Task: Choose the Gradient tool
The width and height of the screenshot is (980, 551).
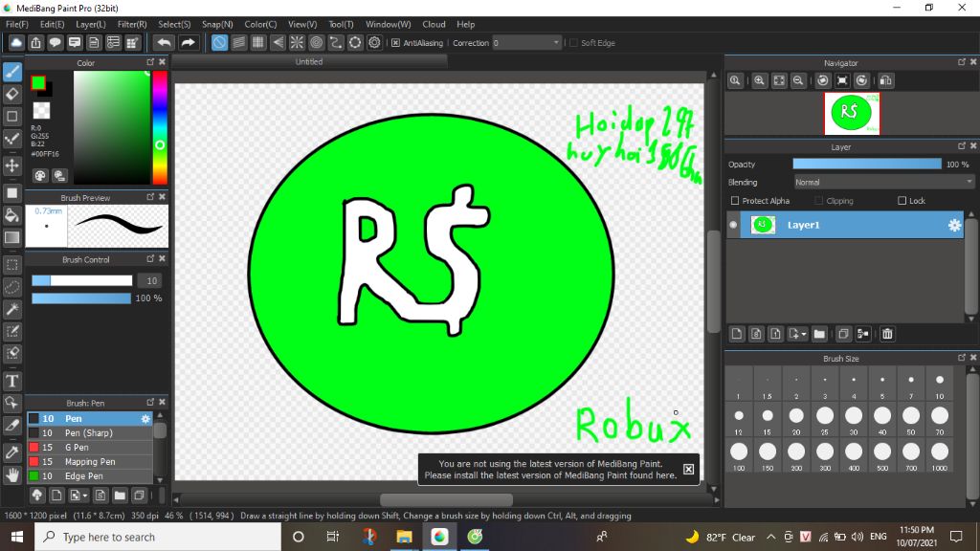Action: tap(11, 237)
